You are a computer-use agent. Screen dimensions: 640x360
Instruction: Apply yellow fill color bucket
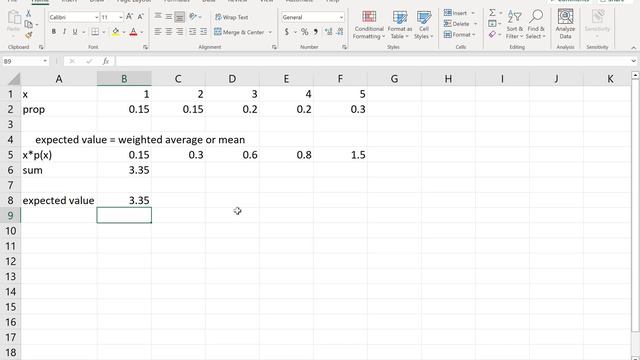click(116, 32)
